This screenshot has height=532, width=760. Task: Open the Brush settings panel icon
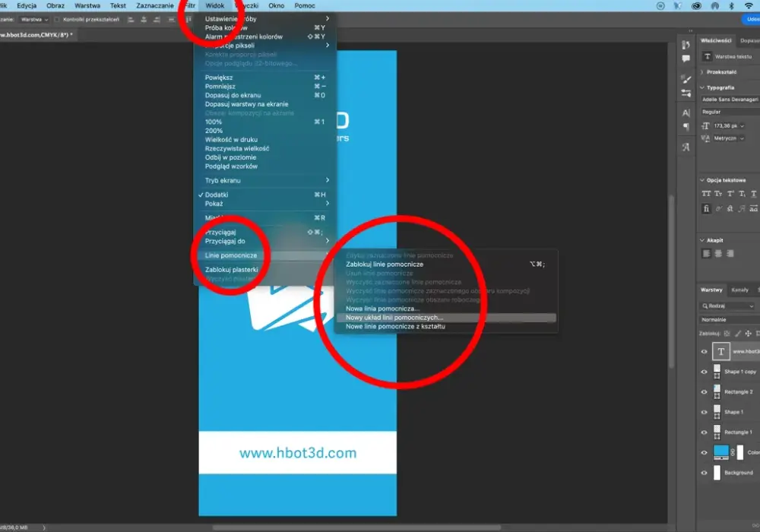pos(686,78)
